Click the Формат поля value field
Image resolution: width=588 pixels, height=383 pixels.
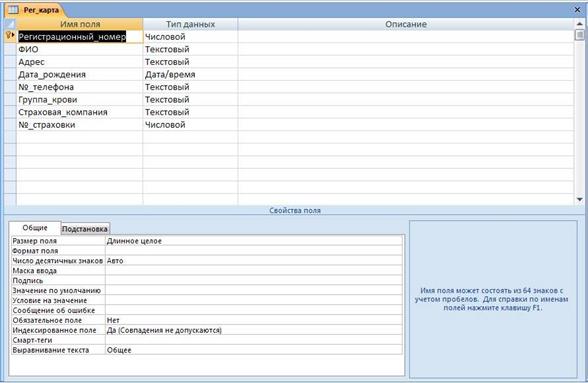point(254,251)
